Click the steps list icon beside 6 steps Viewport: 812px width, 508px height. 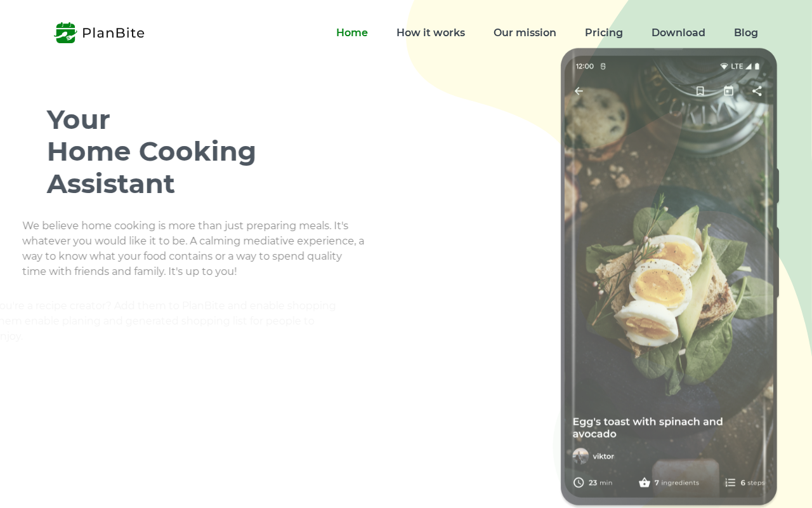(x=730, y=483)
